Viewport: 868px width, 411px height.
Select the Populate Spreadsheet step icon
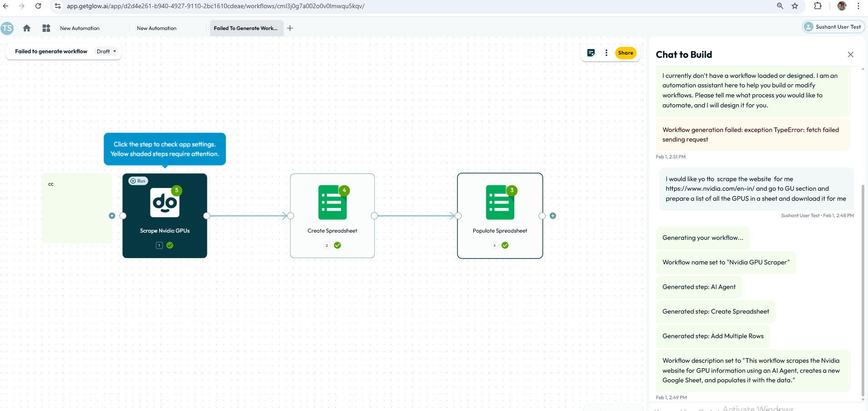pos(500,203)
